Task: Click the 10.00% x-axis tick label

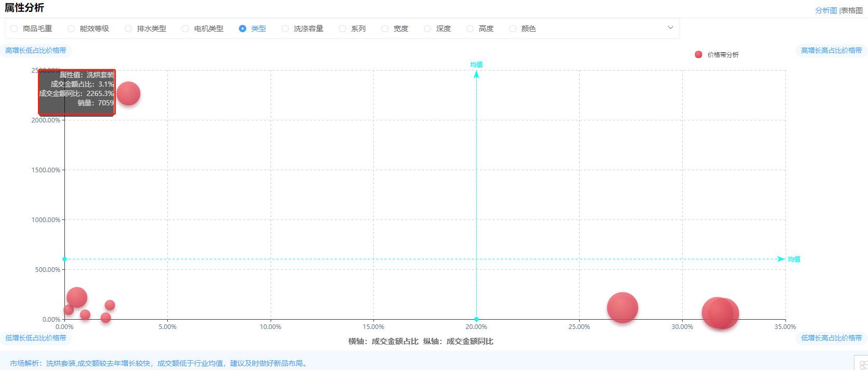Action: pyautogui.click(x=271, y=327)
